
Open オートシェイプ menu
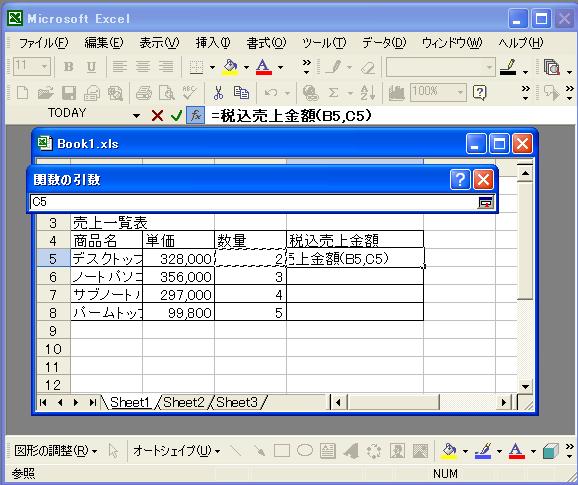pos(176,451)
